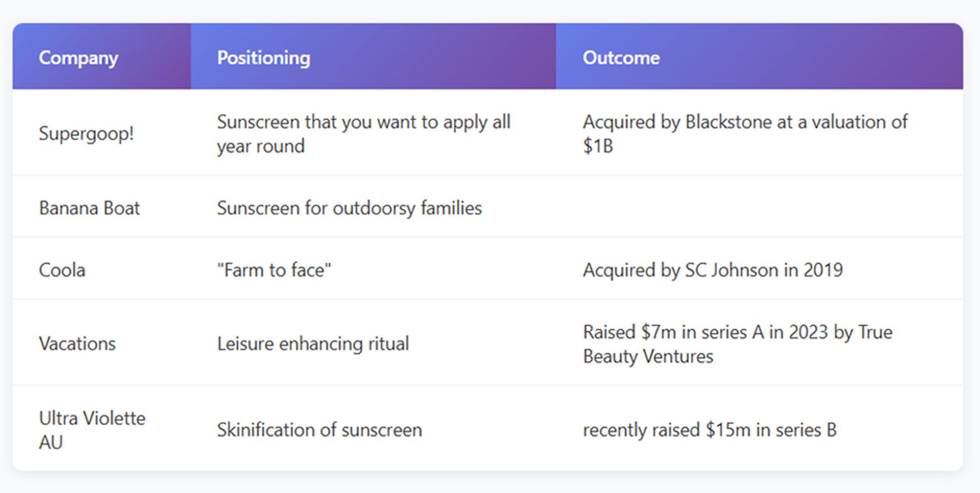
Task: Click the Company column header
Action: click(79, 58)
